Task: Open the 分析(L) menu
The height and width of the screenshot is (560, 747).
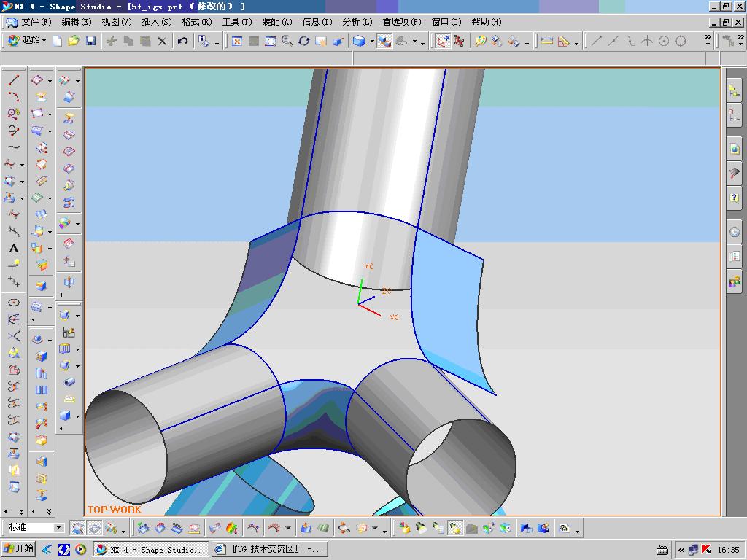Action: 357,22
